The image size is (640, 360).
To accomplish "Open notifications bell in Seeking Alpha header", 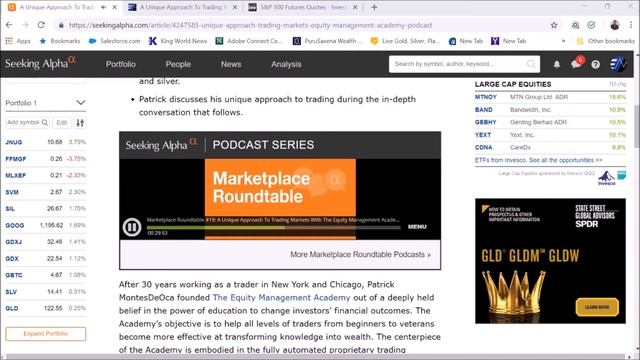I will pos(556,64).
